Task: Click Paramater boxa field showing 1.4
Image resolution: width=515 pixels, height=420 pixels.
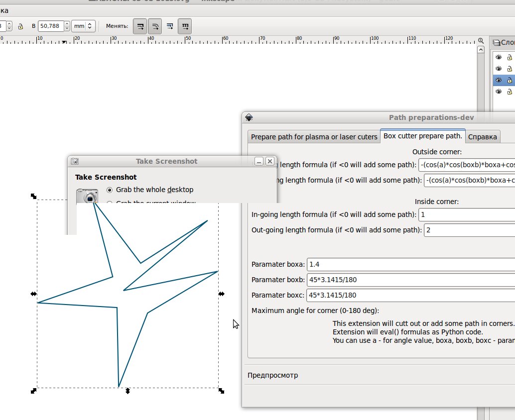Action: coord(411,264)
